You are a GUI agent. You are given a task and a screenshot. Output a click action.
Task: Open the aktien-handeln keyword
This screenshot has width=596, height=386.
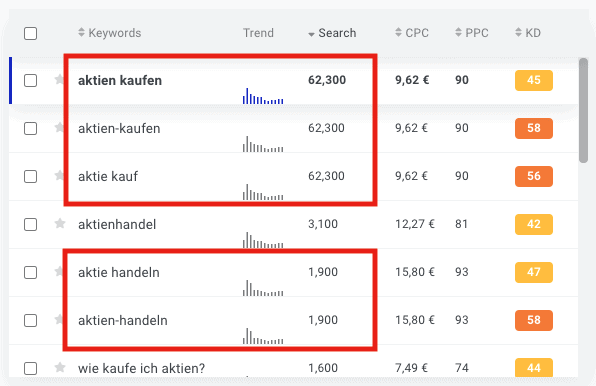tap(123, 320)
